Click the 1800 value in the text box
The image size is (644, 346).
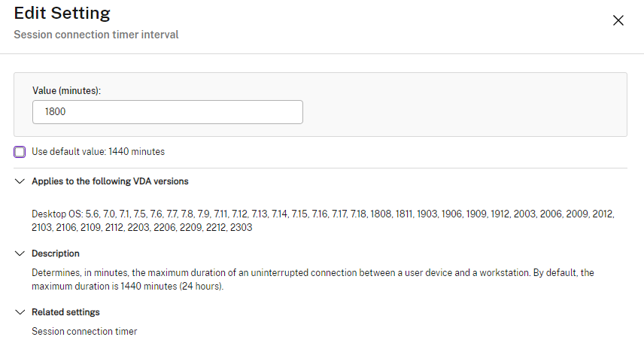[x=56, y=112]
